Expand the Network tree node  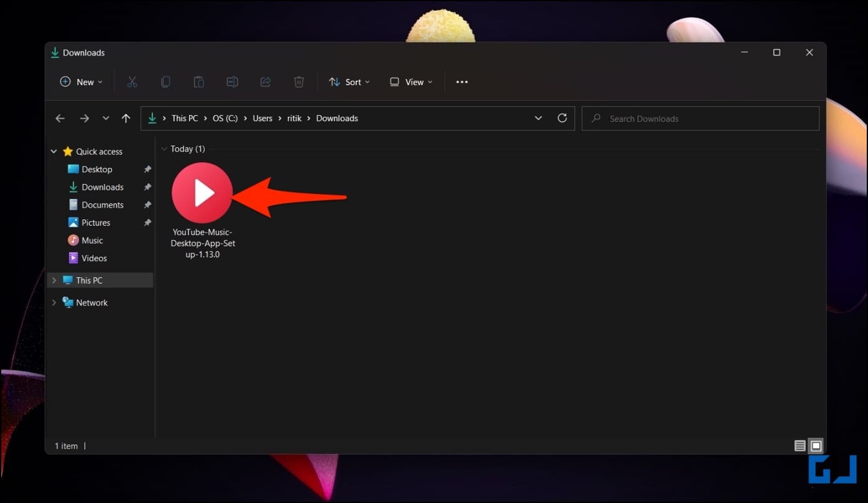pos(54,303)
